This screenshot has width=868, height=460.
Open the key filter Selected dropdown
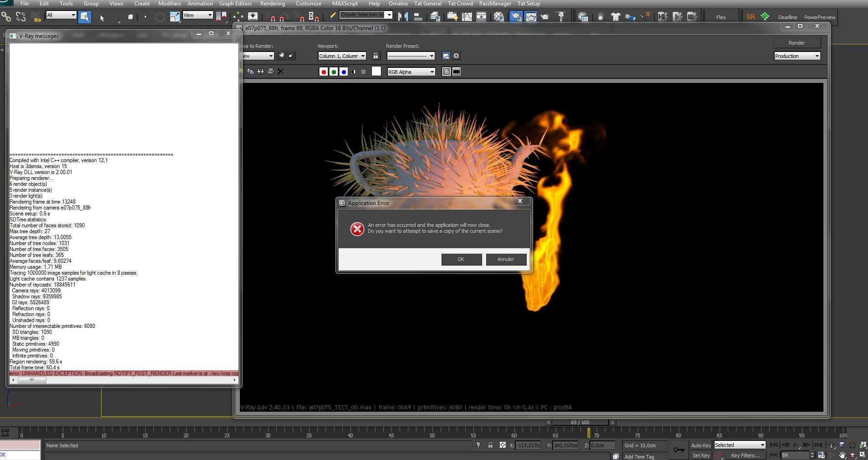pos(740,445)
